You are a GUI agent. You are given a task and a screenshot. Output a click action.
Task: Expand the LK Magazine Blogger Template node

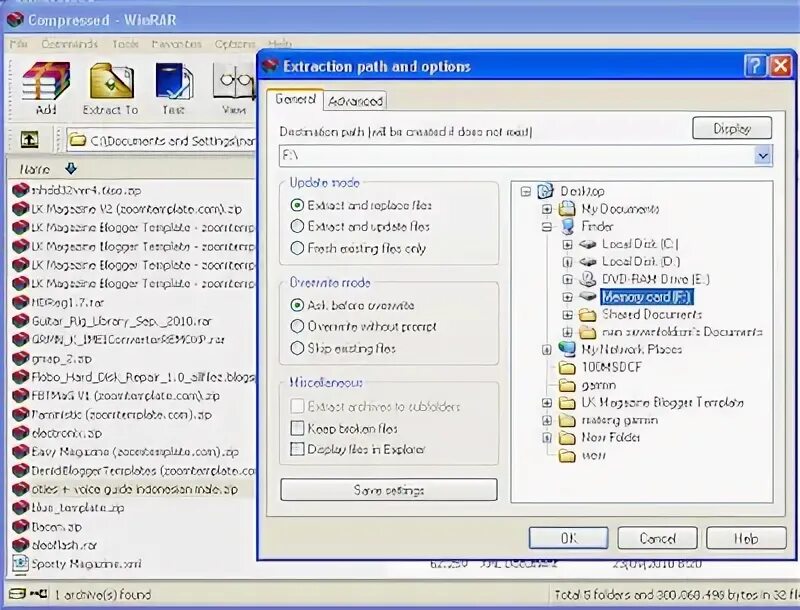[546, 403]
